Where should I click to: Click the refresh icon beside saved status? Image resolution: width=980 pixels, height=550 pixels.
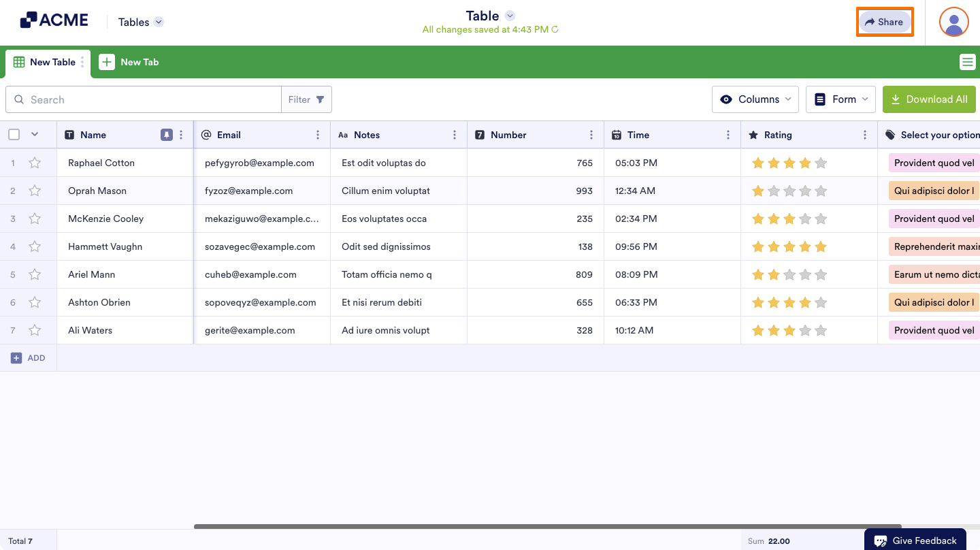[555, 29]
